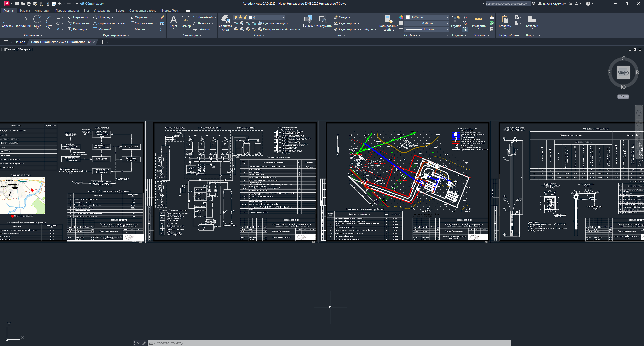Viewport: 644px width, 346px height.
Task: Open the Начало start tab
Action: [x=20, y=42]
